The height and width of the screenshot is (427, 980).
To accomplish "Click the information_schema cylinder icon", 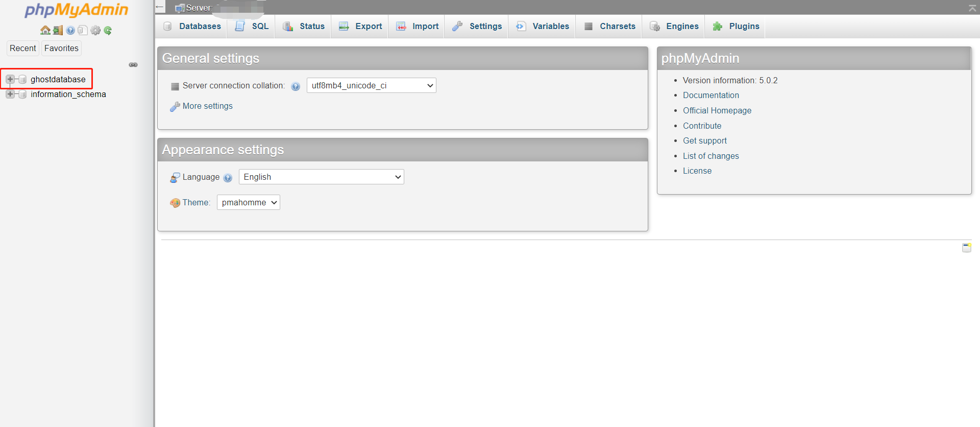I will (22, 94).
